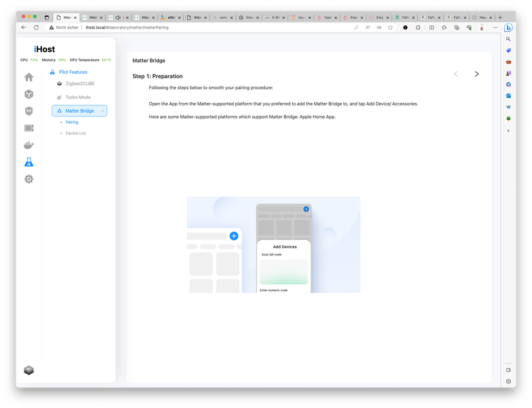Open Bing search in the Edge sidebar
The height and width of the screenshot is (408, 532).
pos(508,39)
